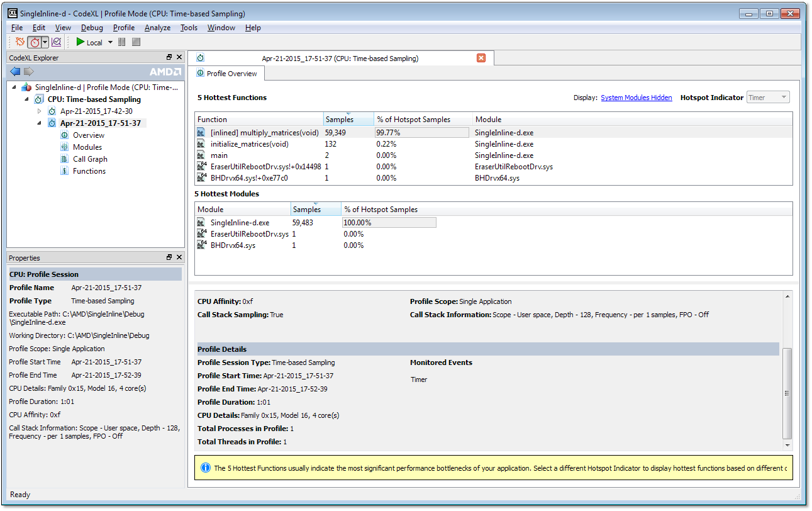Sort modules by the Module column header

click(x=243, y=210)
